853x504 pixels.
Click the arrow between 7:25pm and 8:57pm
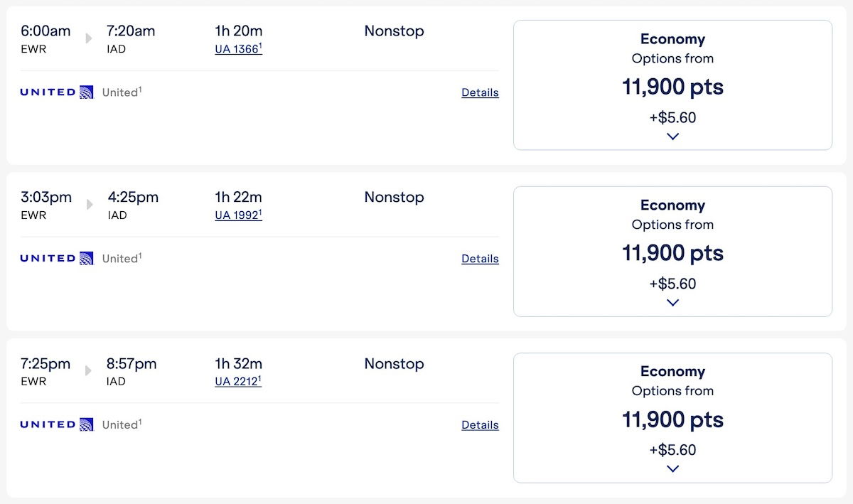click(x=89, y=370)
